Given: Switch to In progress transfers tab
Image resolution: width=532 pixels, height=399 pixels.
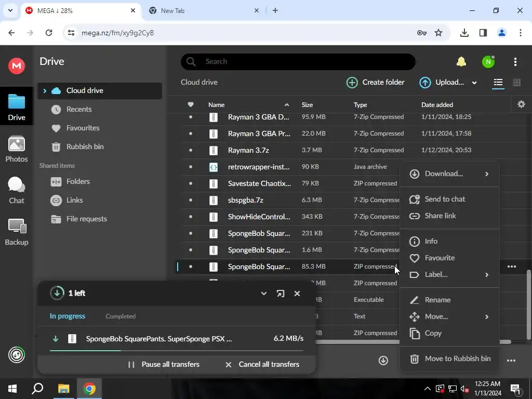Looking at the screenshot, I should click(68, 316).
